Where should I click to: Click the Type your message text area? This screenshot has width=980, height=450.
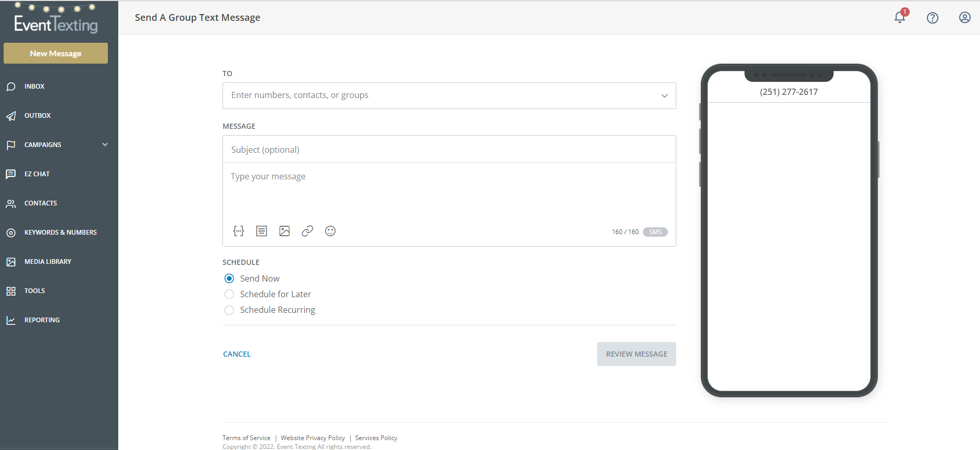tap(449, 190)
